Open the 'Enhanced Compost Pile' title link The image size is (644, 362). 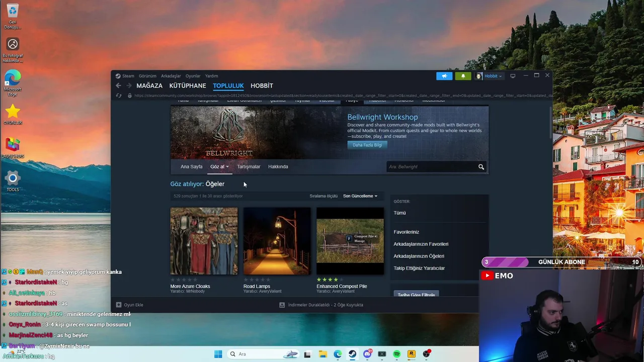tap(342, 286)
